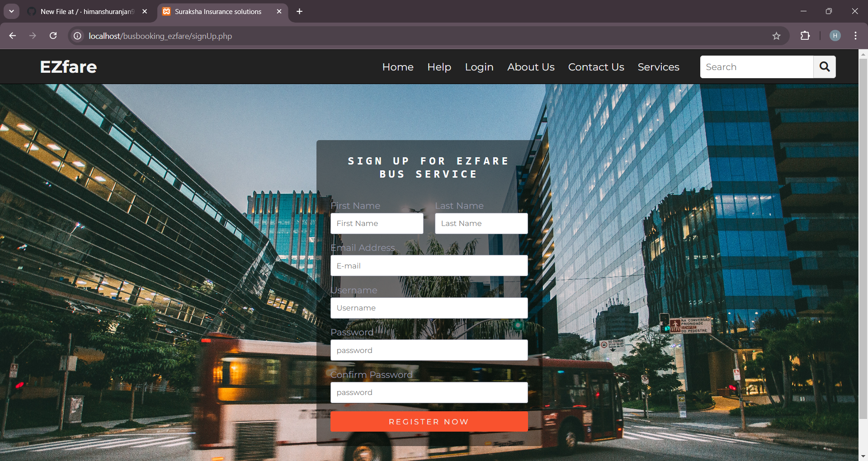Go back with the browser back arrow
Image resolution: width=868 pixels, height=461 pixels.
13,36
